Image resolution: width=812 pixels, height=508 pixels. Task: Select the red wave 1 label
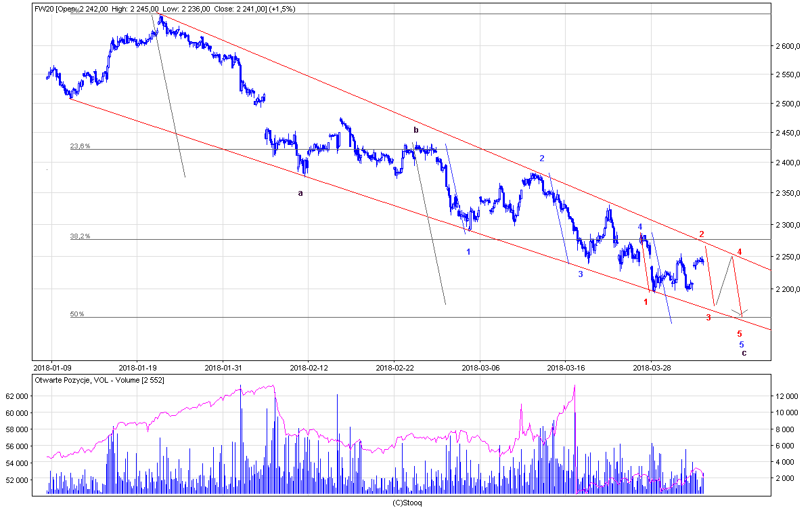646,301
